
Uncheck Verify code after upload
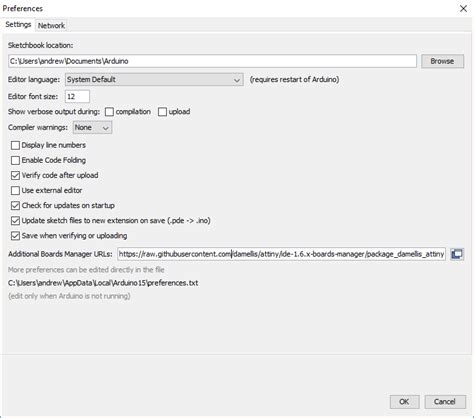[x=15, y=175]
